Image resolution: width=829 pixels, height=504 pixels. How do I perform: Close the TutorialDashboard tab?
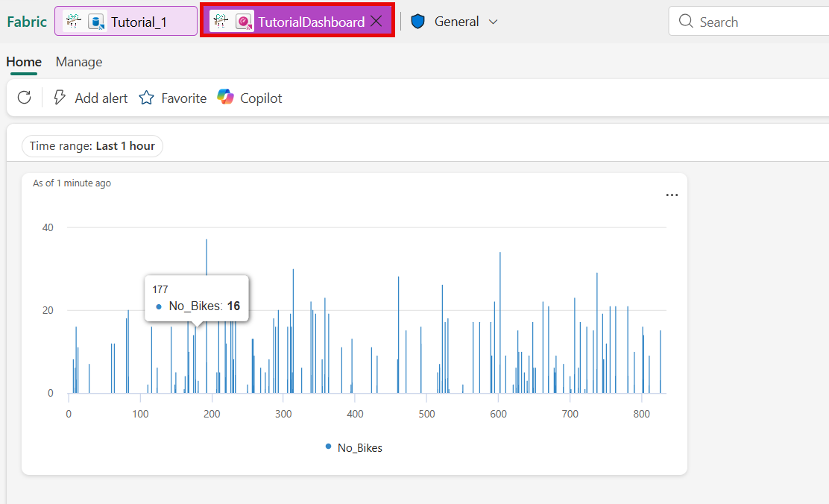pyautogui.click(x=376, y=21)
